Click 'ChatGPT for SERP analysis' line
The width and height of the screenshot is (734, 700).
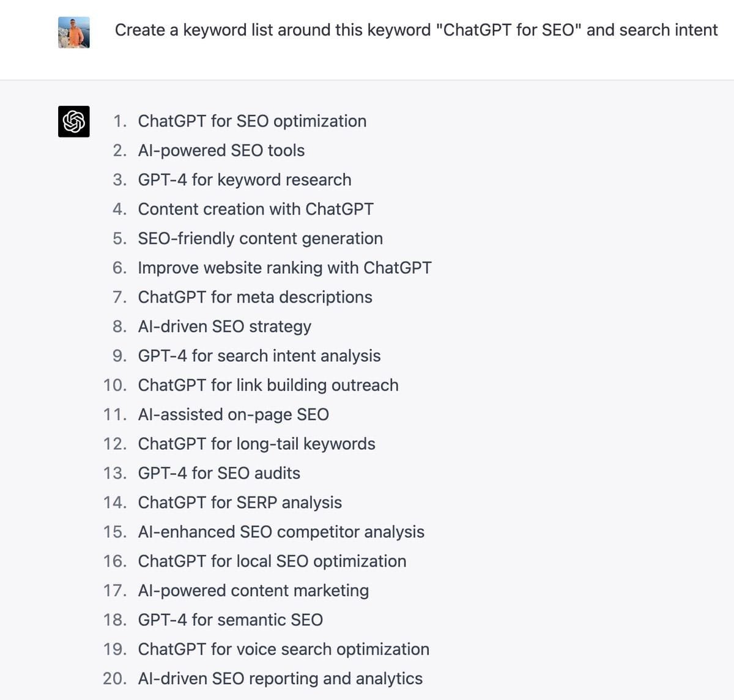coord(240,503)
